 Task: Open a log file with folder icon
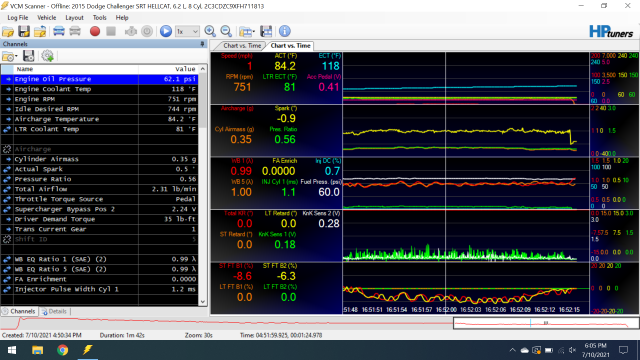[8, 31]
